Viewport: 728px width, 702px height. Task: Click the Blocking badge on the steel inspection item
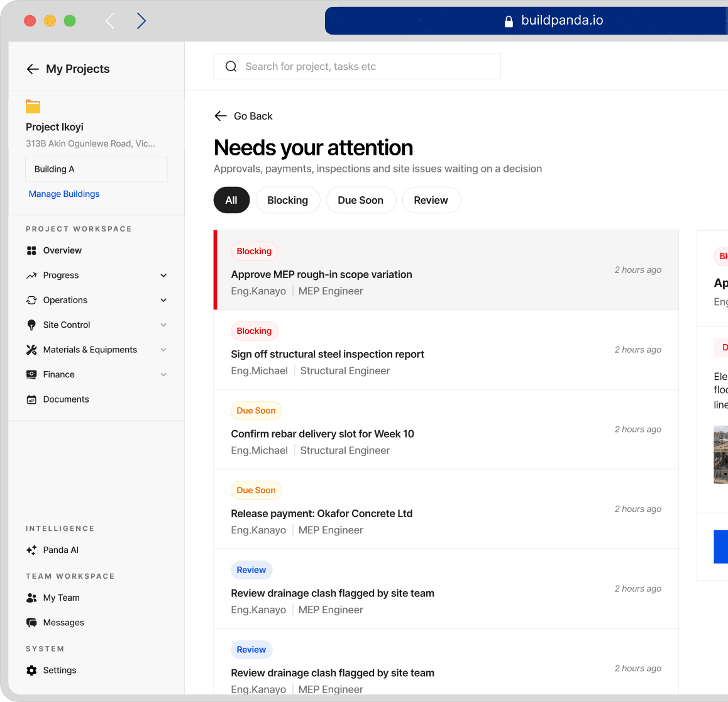click(255, 331)
